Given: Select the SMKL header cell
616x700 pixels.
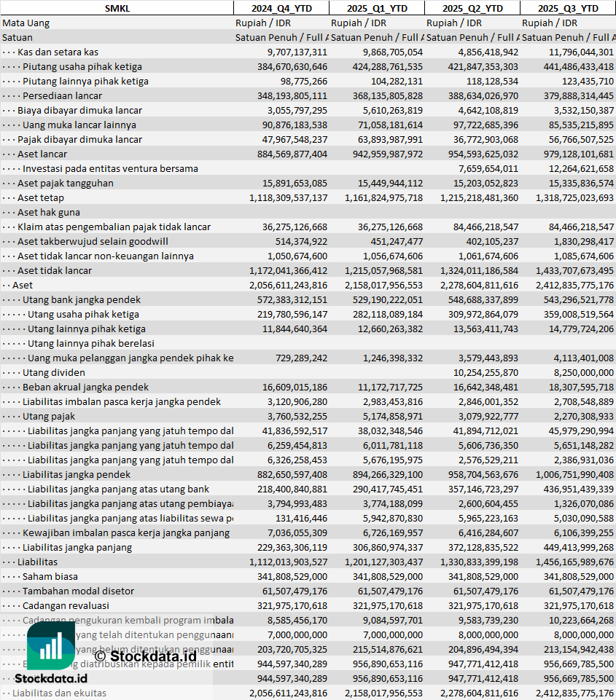Looking at the screenshot, I should [117, 8].
